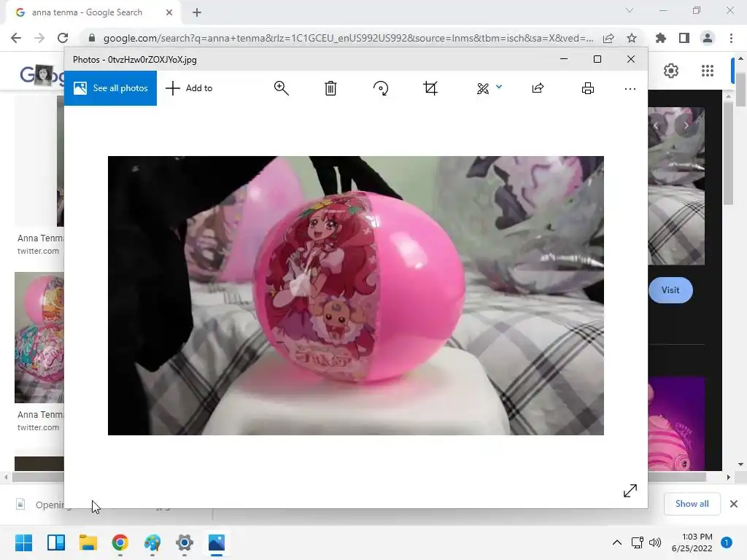Show previous image in Google preview
This screenshot has height=560, width=747.
coord(656,125)
